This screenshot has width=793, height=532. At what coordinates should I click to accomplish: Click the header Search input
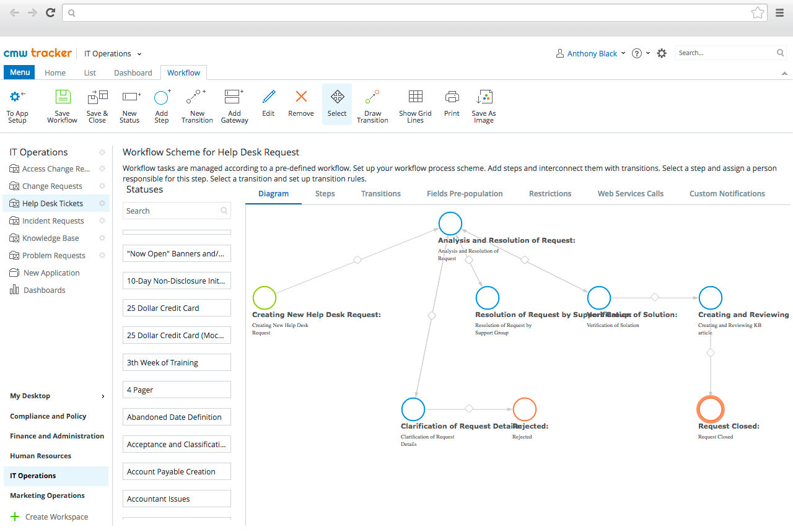[x=731, y=53]
